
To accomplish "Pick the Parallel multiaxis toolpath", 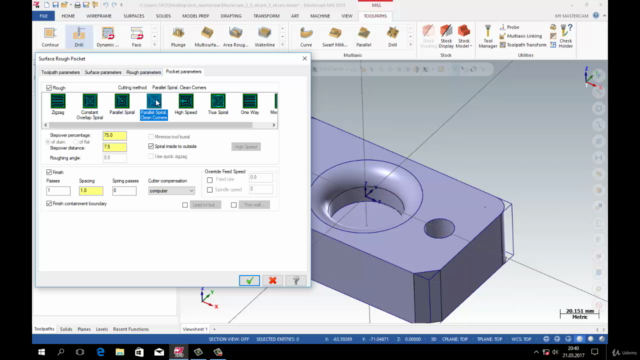I will tap(364, 37).
